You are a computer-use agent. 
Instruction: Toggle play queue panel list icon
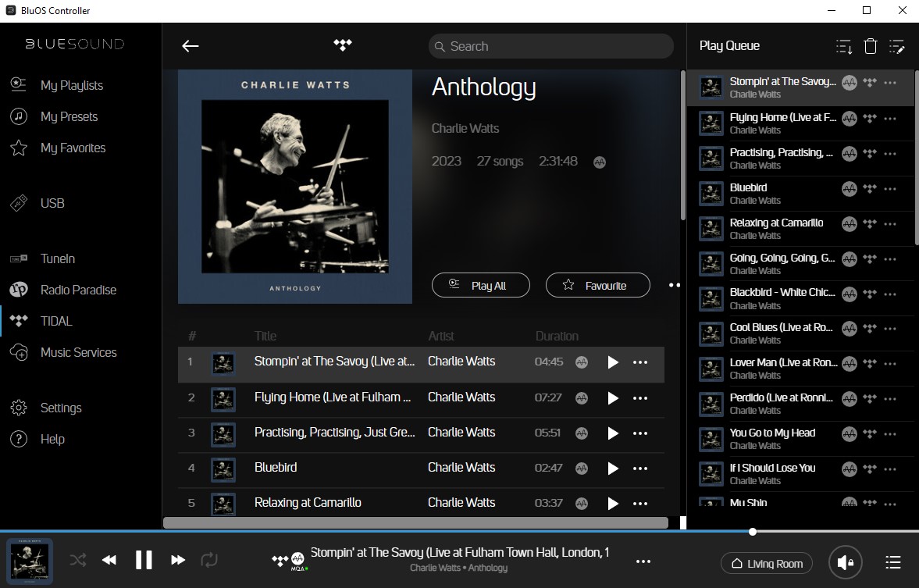tap(892, 562)
